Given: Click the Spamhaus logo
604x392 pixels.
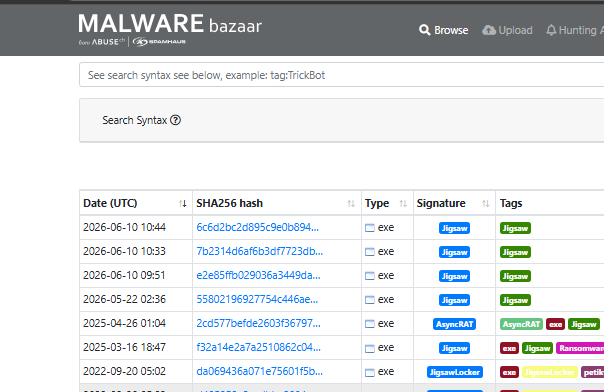Looking at the screenshot, I should 159,42.
